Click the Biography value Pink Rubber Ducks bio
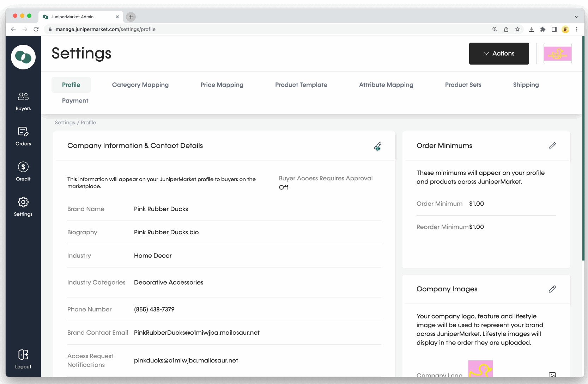This screenshot has width=588, height=384. tap(166, 232)
